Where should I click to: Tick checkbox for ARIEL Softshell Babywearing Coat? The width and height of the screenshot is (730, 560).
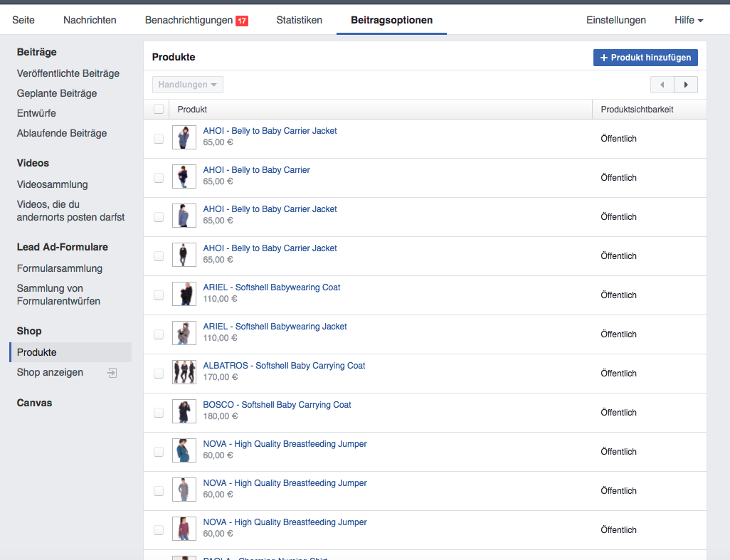(x=159, y=295)
